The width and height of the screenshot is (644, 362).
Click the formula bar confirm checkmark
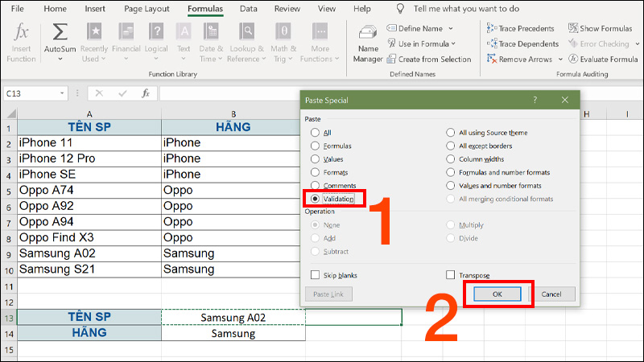click(122, 93)
